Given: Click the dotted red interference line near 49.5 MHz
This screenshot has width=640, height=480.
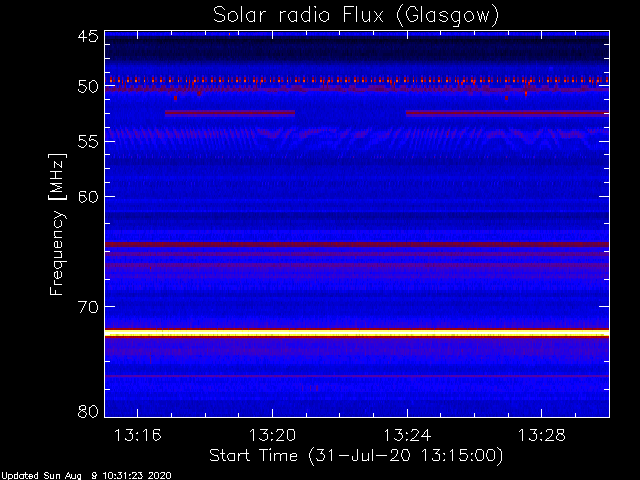Looking at the screenshot, I should [x=357, y=80].
